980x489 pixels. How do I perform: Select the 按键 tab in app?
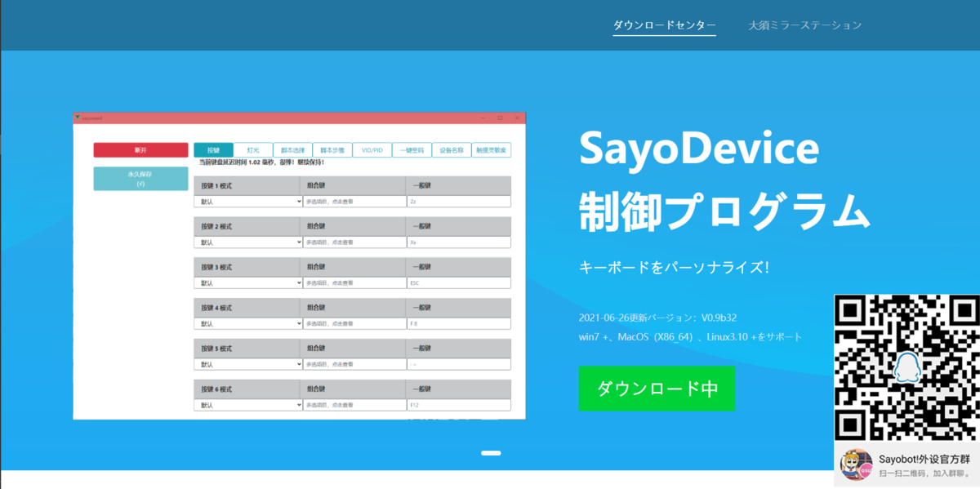[x=213, y=150]
